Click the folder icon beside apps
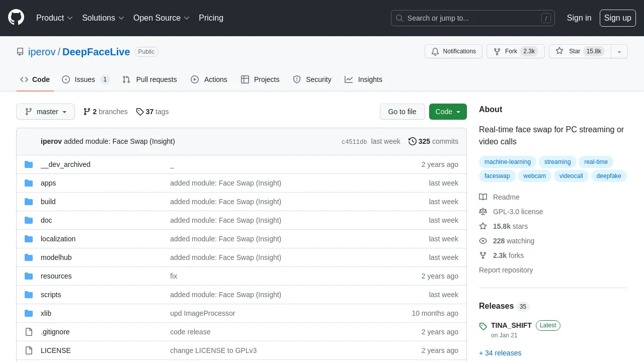 (x=29, y=183)
